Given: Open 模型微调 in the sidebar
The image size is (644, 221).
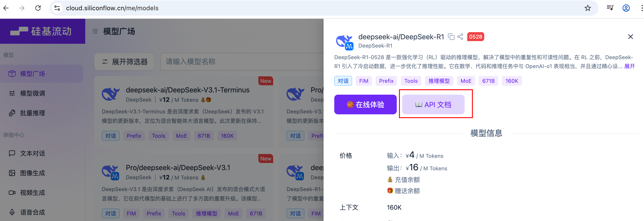Looking at the screenshot, I should pyautogui.click(x=33, y=94).
